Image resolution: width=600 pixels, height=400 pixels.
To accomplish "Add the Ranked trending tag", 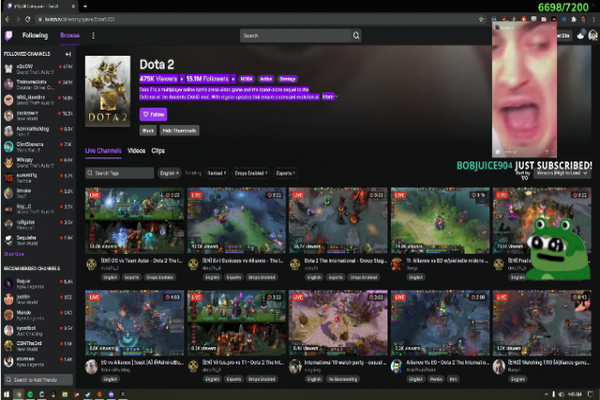I will tap(217, 173).
